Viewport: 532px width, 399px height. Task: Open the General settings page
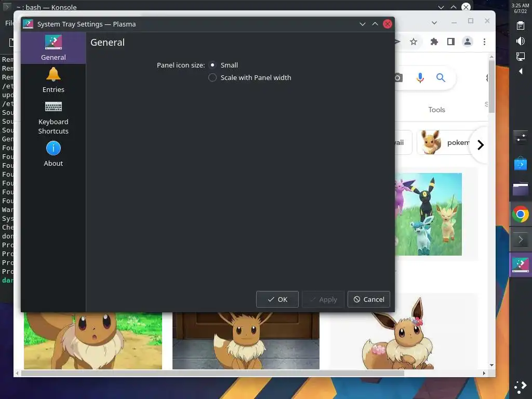(x=54, y=48)
